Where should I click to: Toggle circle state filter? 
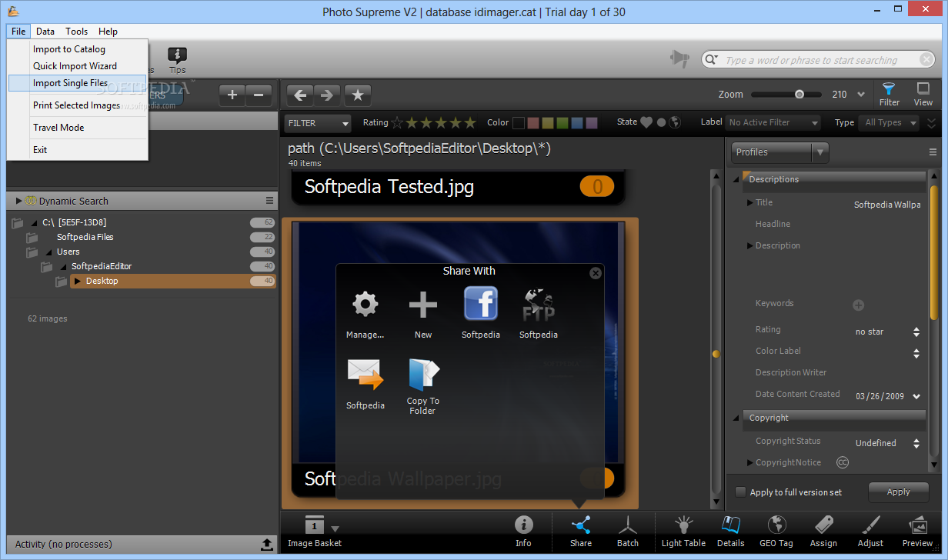click(x=661, y=122)
